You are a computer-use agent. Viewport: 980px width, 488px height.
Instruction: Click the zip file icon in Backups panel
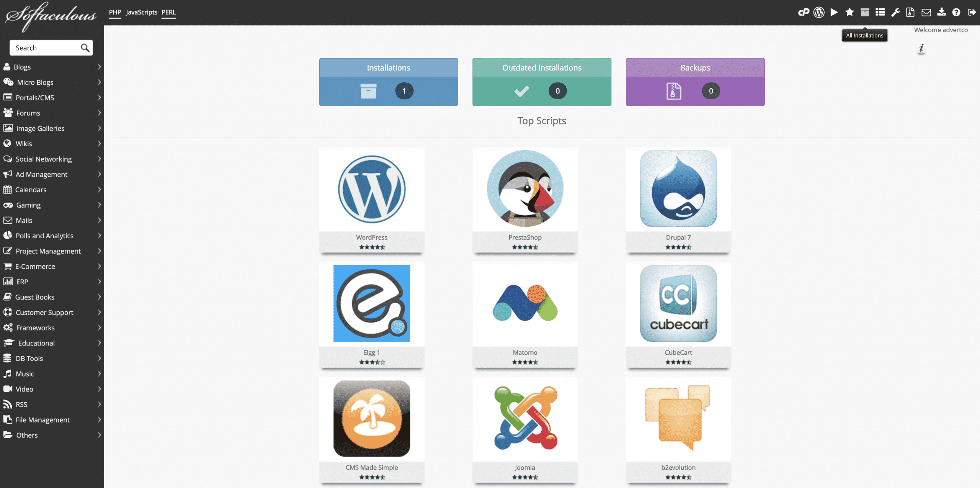click(x=674, y=91)
